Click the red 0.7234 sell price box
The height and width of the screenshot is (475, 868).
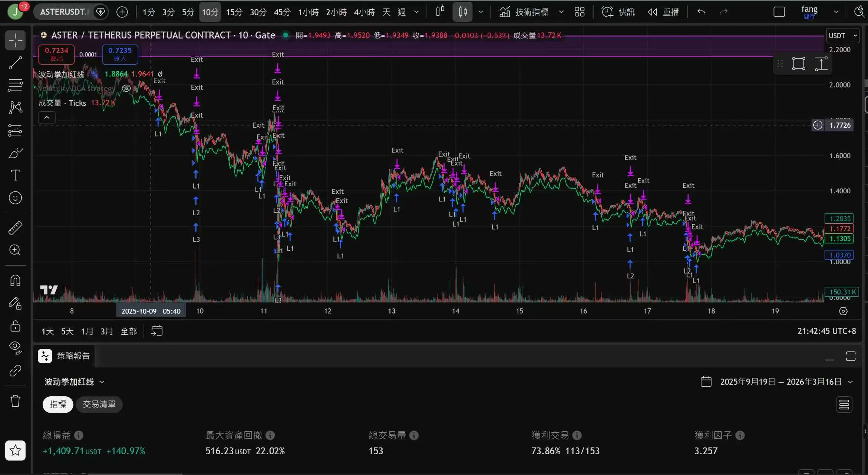56,54
